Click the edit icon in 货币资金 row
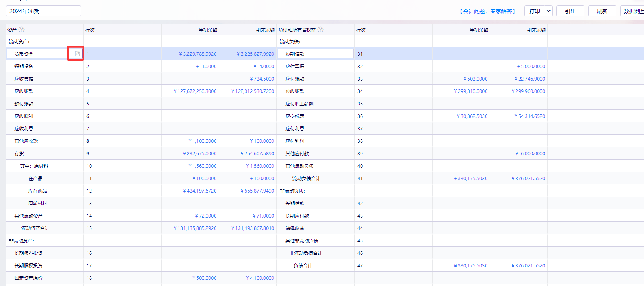This screenshot has height=286, width=644. [x=77, y=54]
